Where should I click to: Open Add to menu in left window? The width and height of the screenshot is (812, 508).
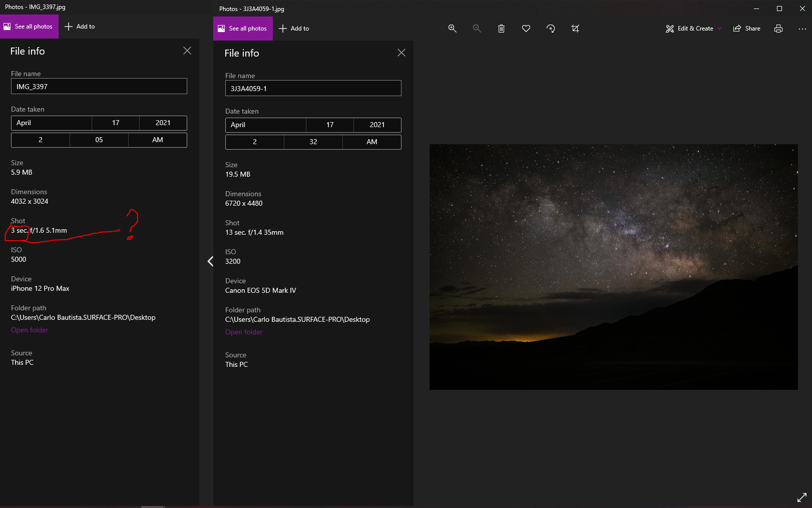[x=80, y=27]
